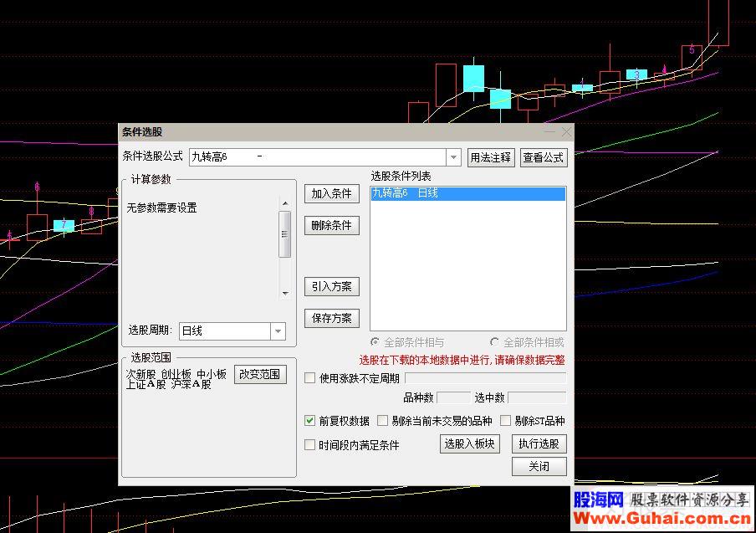The height and width of the screenshot is (533, 756).
Task: Click the 引入方案 button
Action: (x=332, y=286)
